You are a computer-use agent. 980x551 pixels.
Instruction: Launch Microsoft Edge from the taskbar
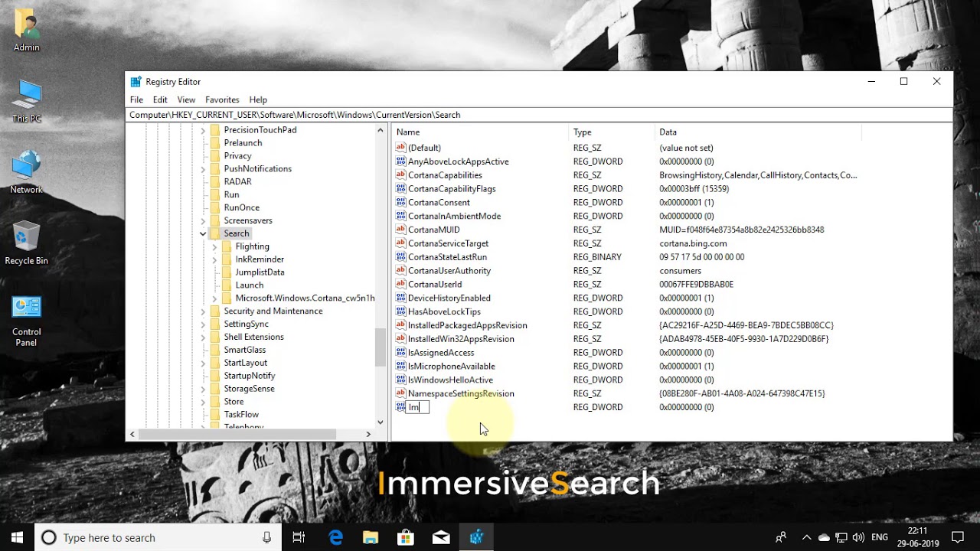(335, 537)
